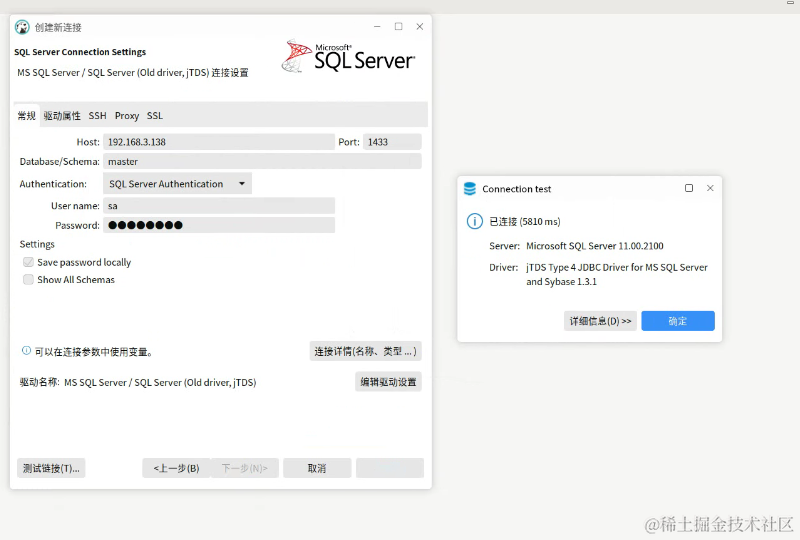Click the info icon beside the variables hint
The width and height of the screenshot is (800, 540).
(x=26, y=351)
